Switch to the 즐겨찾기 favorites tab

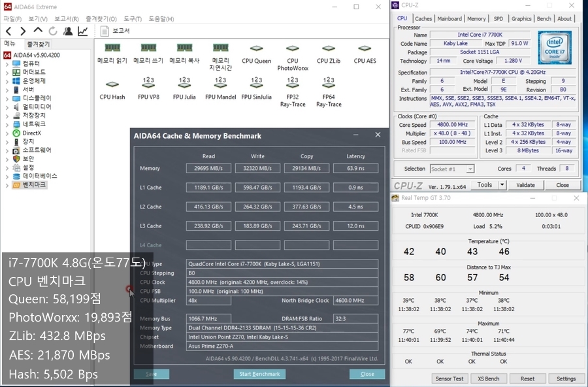[38, 44]
